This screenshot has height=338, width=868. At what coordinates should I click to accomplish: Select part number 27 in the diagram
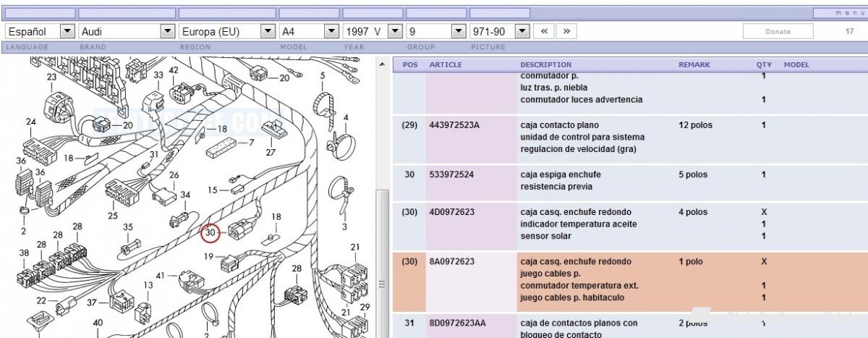[x=271, y=152]
